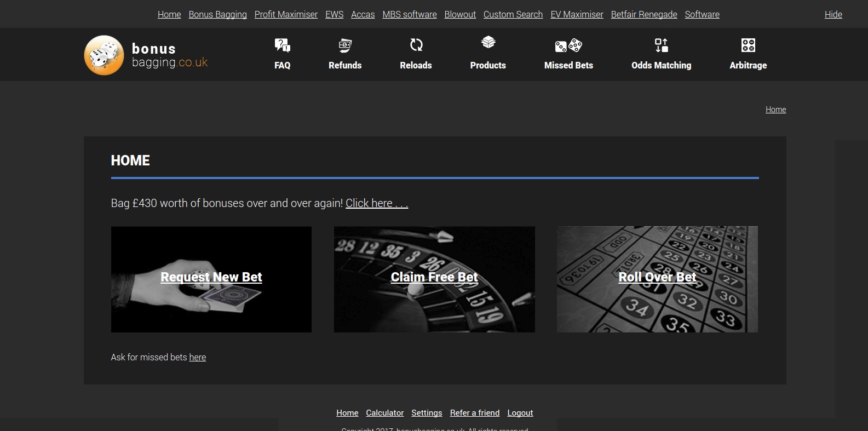Screen dimensions: 868x431
Task: Click the Refunds money icon
Action: 345,45
